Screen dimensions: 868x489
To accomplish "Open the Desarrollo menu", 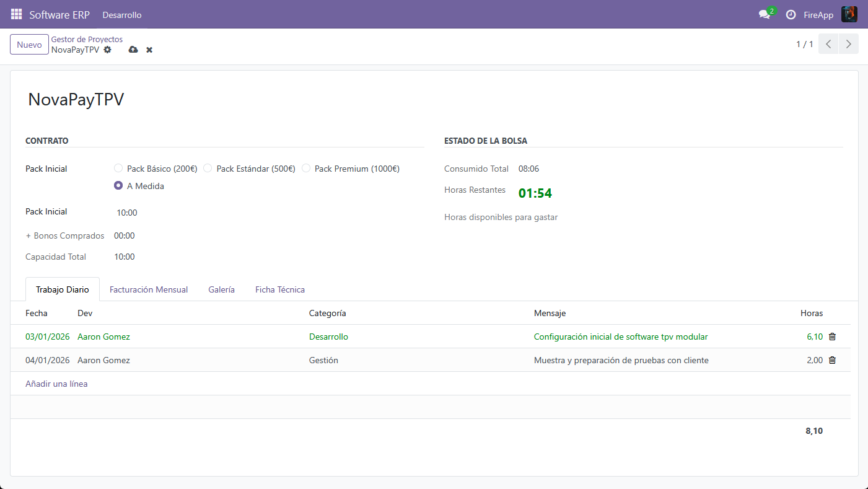I will (x=122, y=15).
